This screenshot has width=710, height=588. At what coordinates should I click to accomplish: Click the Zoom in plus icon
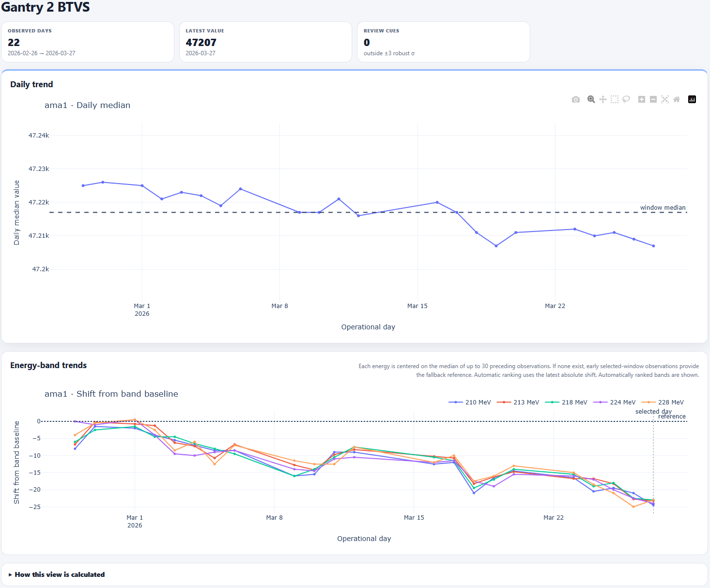pyautogui.click(x=642, y=99)
